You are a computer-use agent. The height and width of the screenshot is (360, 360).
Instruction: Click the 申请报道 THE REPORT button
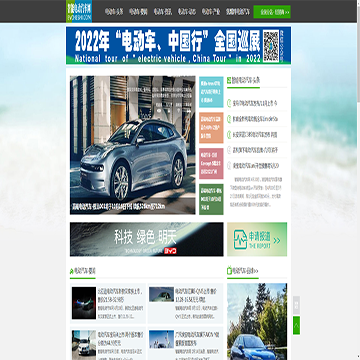[257, 239]
